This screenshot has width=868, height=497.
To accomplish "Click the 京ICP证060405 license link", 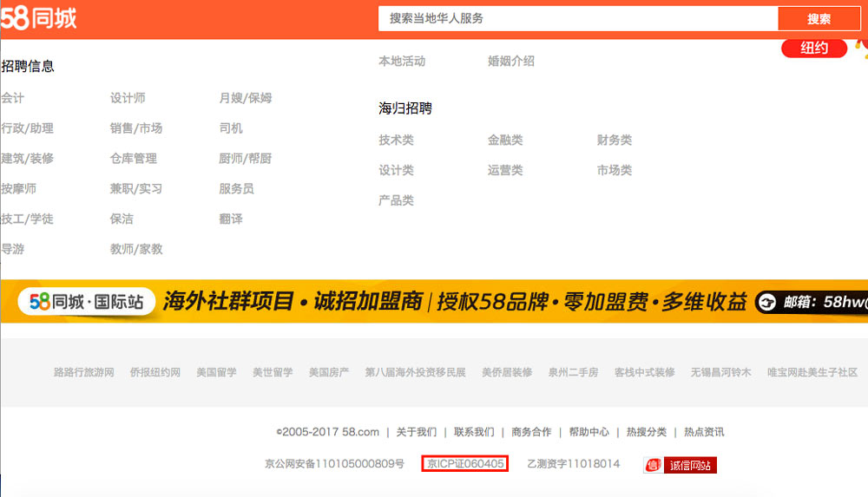I will [x=465, y=464].
